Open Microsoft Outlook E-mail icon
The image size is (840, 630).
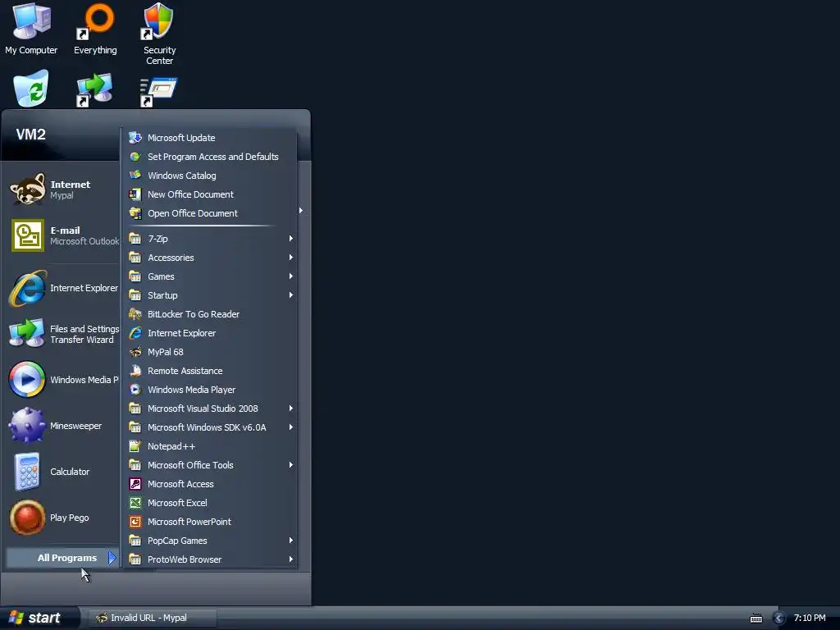click(x=28, y=235)
